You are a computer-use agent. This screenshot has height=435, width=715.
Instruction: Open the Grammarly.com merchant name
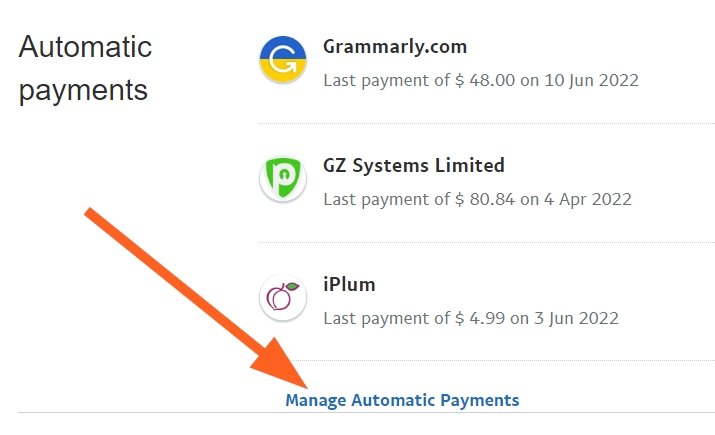coord(395,47)
